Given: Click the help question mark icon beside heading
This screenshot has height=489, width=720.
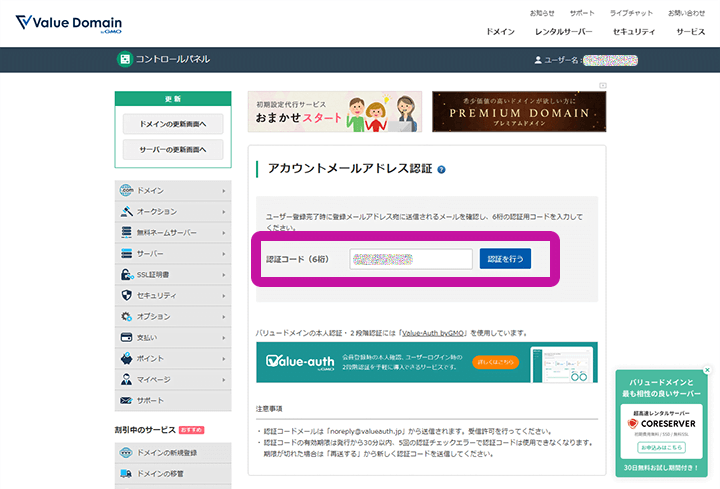Looking at the screenshot, I should click(x=441, y=170).
